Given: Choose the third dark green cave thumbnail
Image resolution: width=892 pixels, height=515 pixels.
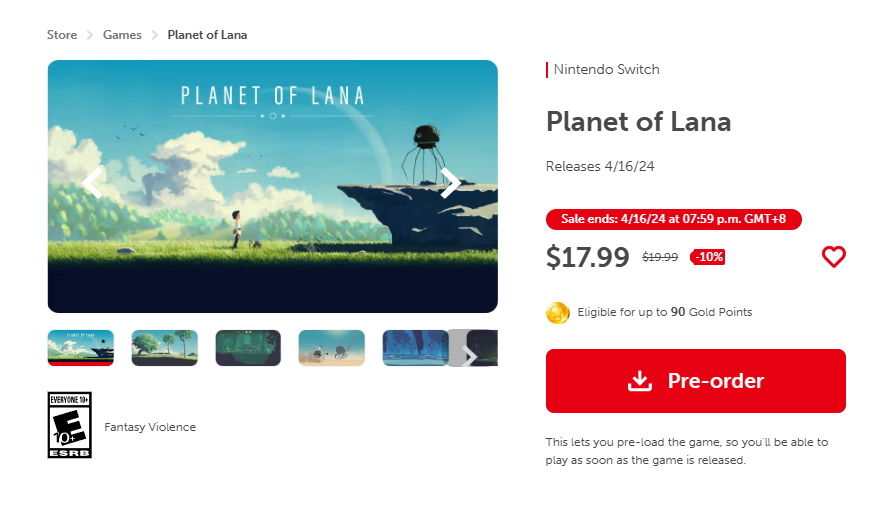Looking at the screenshot, I should tap(248, 348).
